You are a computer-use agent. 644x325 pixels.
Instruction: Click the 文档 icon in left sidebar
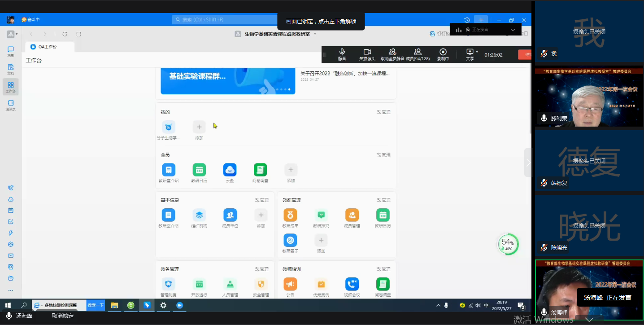[11, 69]
